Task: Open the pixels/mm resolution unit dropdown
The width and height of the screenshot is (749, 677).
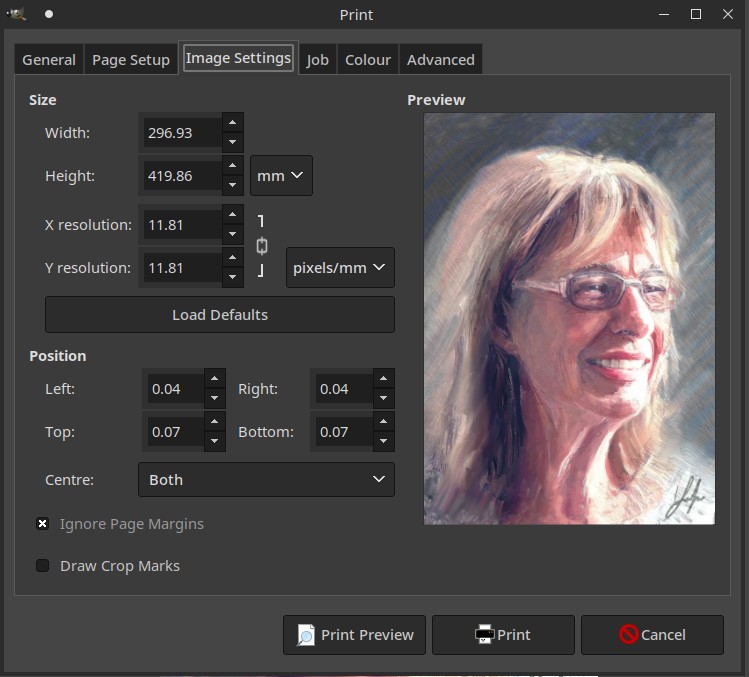Action: [x=340, y=268]
